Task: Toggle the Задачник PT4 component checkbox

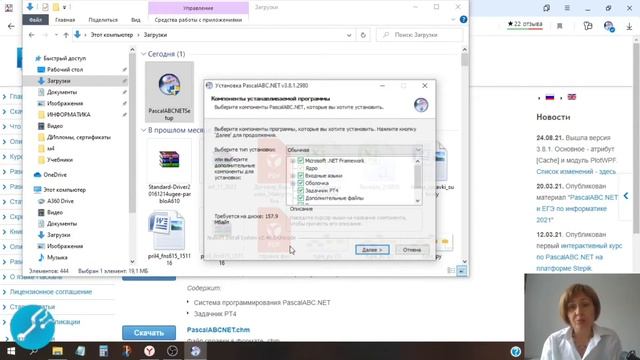Action: [x=301, y=191]
